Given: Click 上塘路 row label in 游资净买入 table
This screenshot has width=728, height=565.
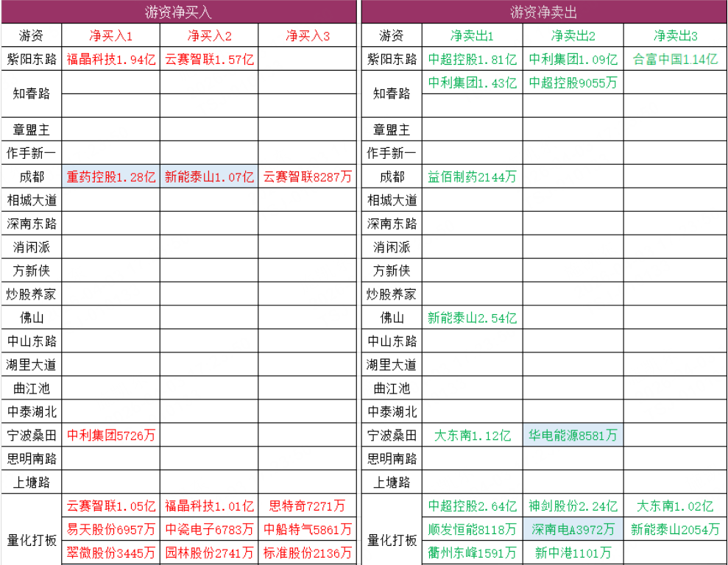Looking at the screenshot, I should (32, 483).
